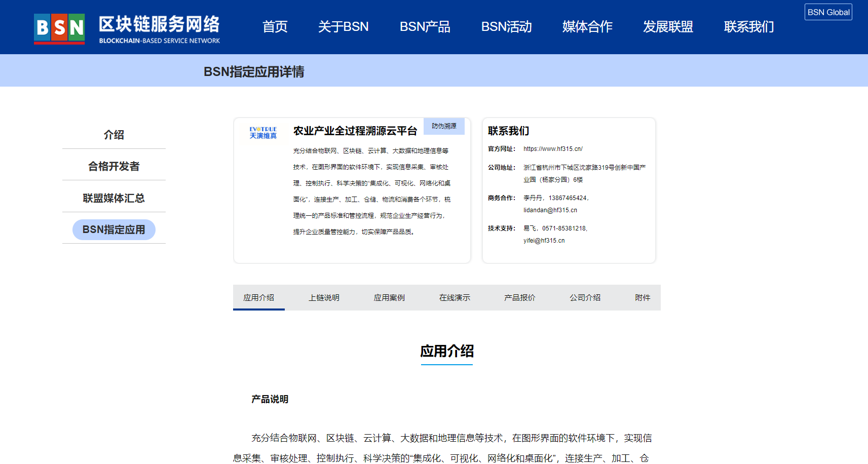Click 联系我们 in the top navigation
The height and width of the screenshot is (464, 868).
[x=748, y=27]
